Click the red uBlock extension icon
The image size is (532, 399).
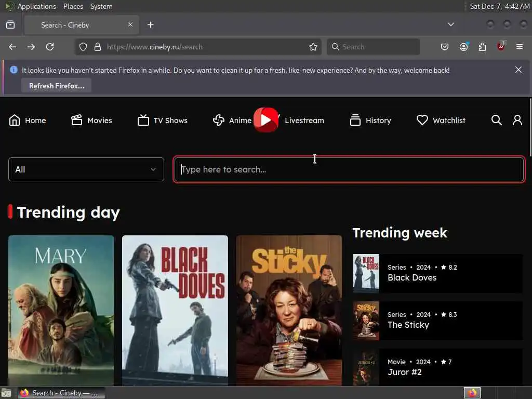pos(501,46)
